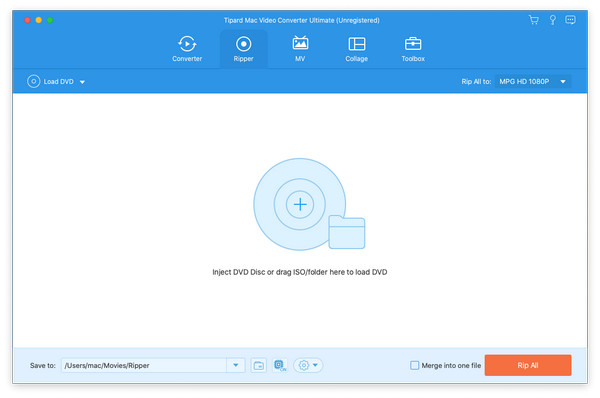600x398 pixels.
Task: Click the plus disc icon to add DVD
Action: click(x=300, y=204)
